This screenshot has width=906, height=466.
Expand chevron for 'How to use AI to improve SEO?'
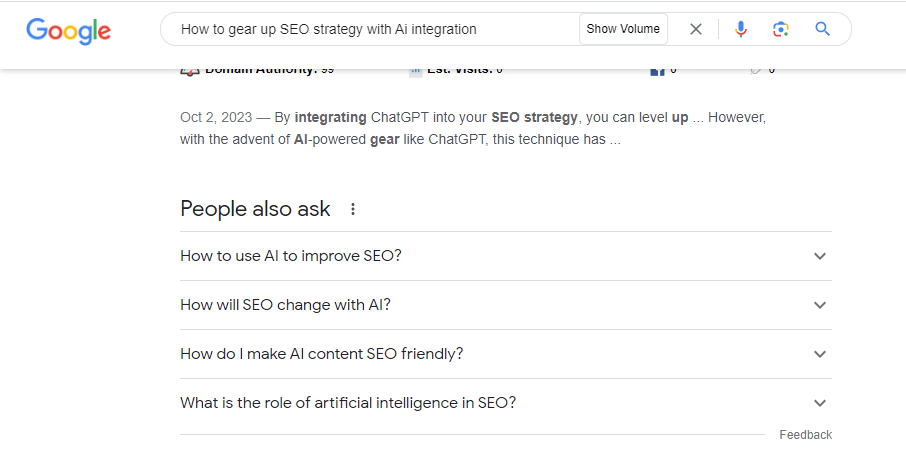pyautogui.click(x=819, y=256)
